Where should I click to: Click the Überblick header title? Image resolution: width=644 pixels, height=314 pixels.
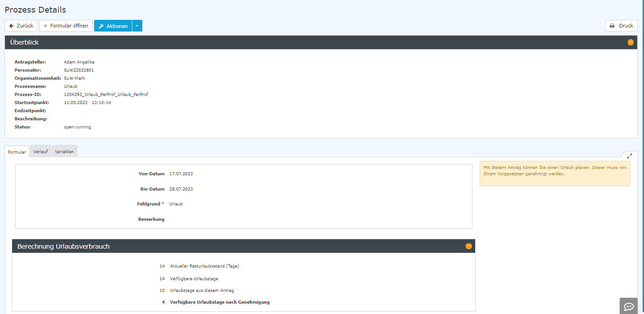tap(24, 42)
